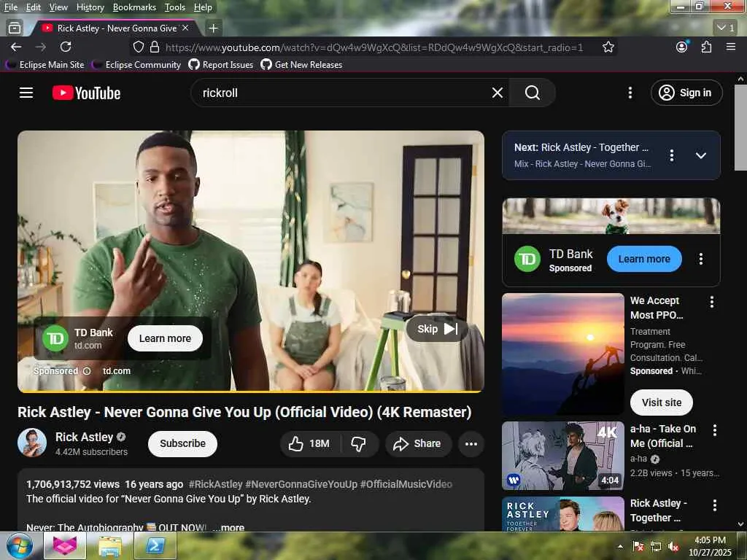The width and height of the screenshot is (747, 560).
Task: Open options for TD Bank sidebar ad
Action: point(700,259)
